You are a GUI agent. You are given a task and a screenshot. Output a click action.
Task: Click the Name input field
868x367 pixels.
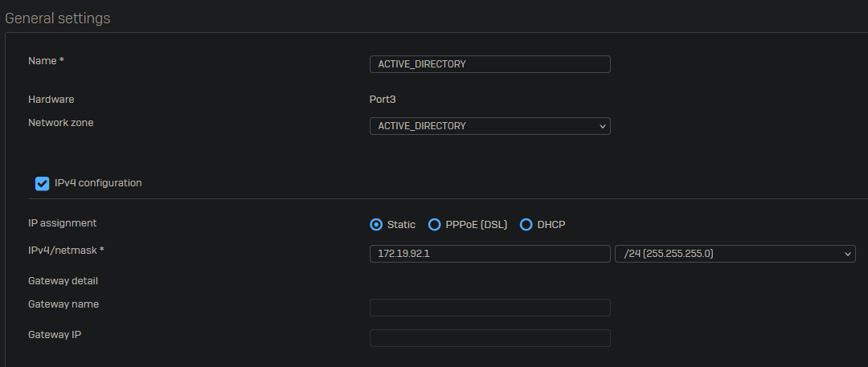click(489, 64)
